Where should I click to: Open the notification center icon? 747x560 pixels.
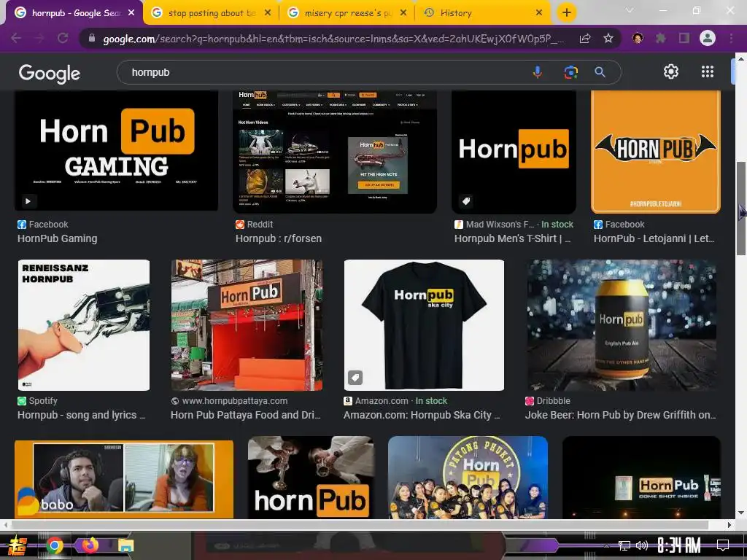723,545
